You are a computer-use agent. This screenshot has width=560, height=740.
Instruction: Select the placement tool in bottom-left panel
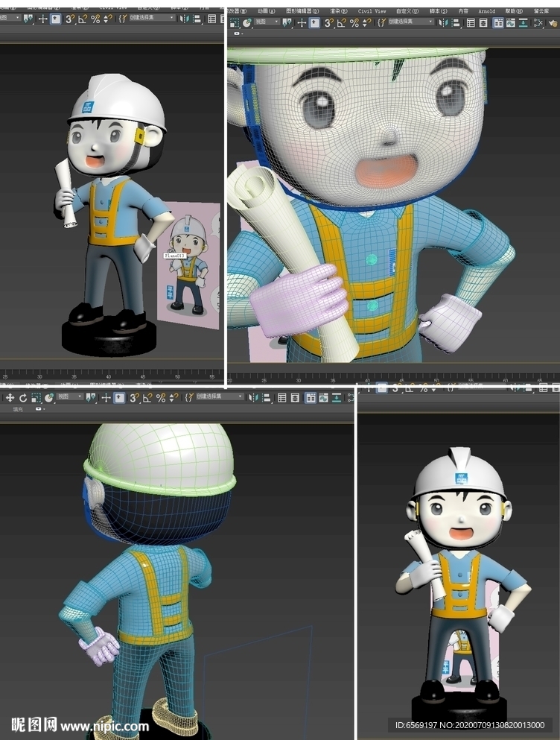pos(48,398)
